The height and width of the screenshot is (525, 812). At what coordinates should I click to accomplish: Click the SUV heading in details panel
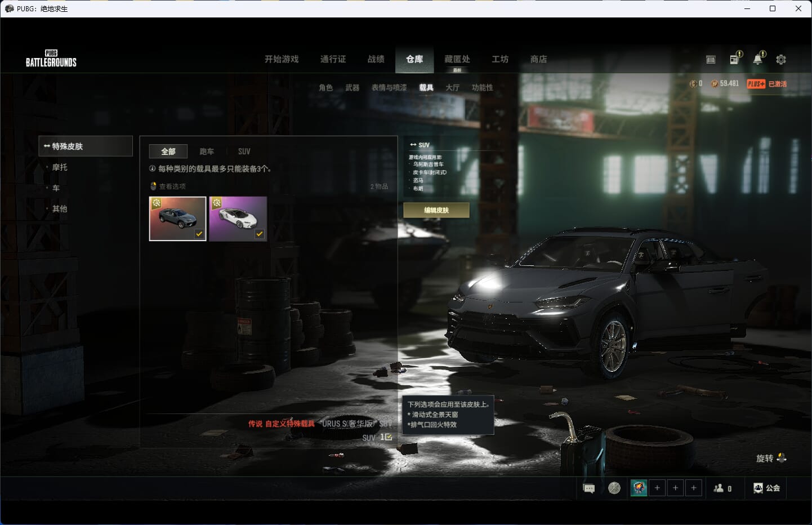click(x=423, y=145)
